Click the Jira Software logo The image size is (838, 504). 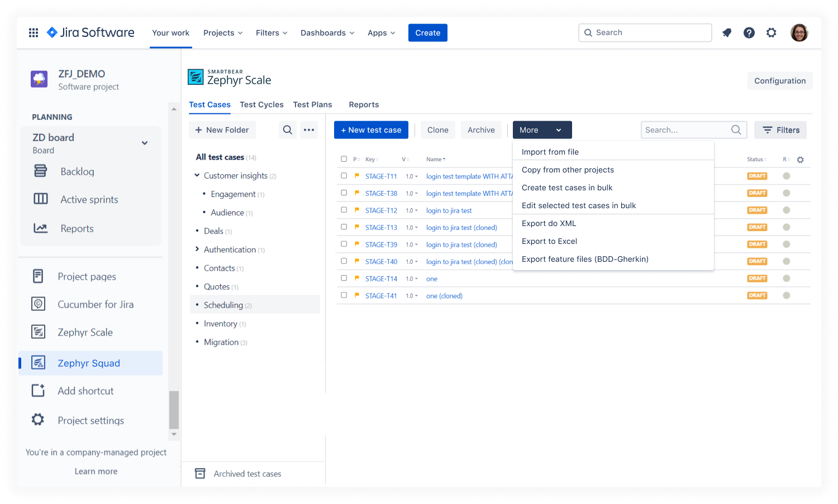91,32
